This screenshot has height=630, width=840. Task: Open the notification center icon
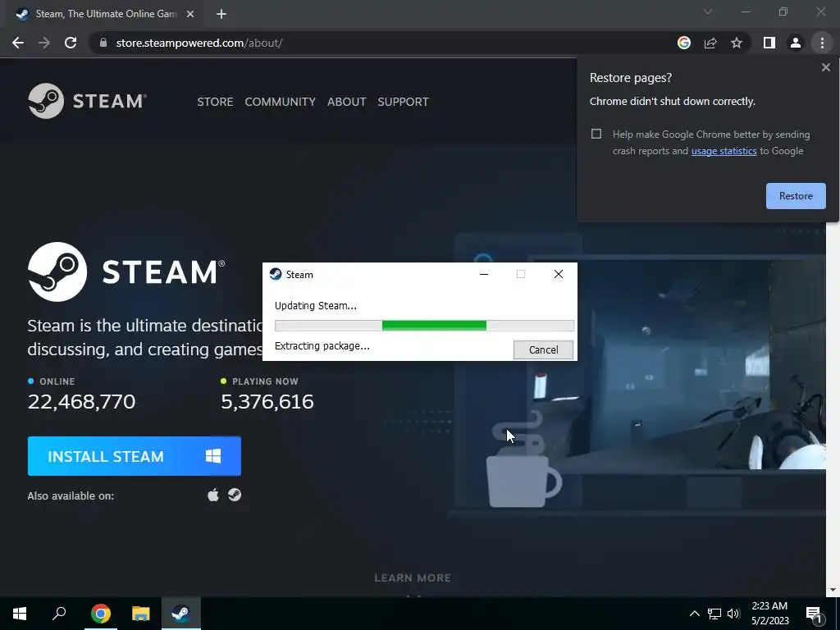pyautogui.click(x=814, y=614)
